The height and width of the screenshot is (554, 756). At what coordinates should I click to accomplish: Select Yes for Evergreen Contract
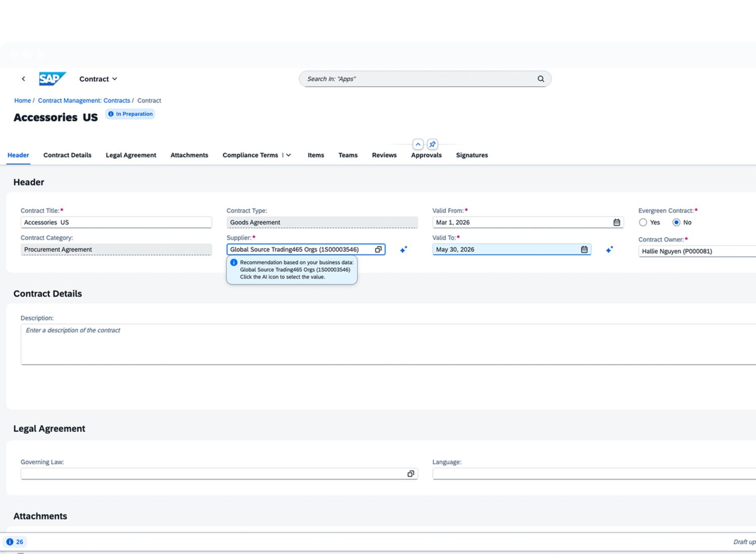(643, 222)
